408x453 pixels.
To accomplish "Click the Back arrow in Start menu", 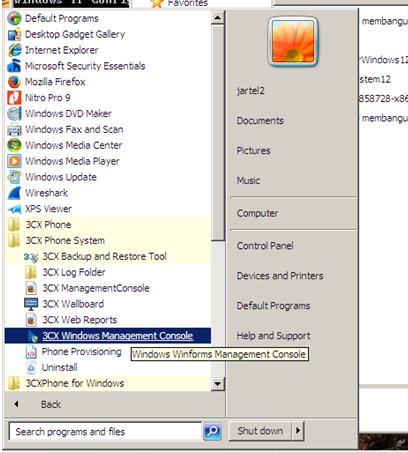I will click(x=17, y=404).
